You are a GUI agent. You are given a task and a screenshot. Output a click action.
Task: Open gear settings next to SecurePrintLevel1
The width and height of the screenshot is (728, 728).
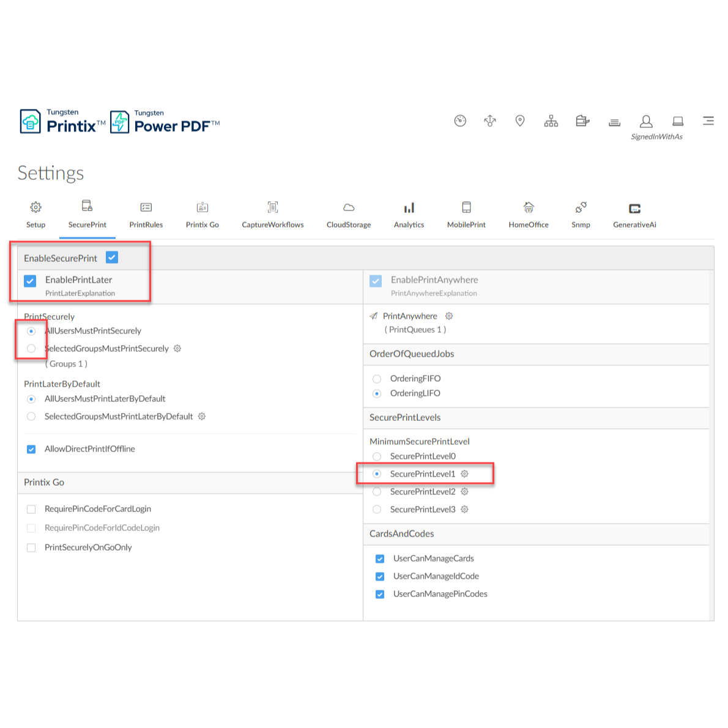click(465, 474)
